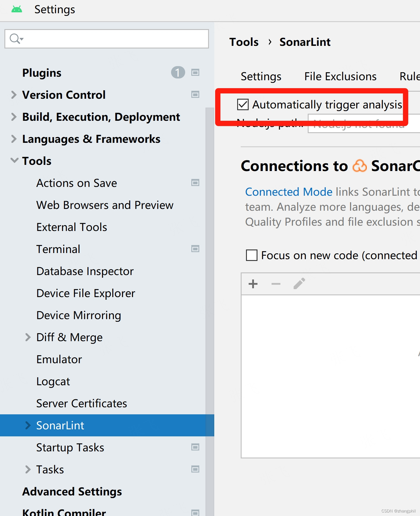Viewport: 420px width, 516px height.
Task: Edit connection using the pencil icon
Action: point(299,284)
